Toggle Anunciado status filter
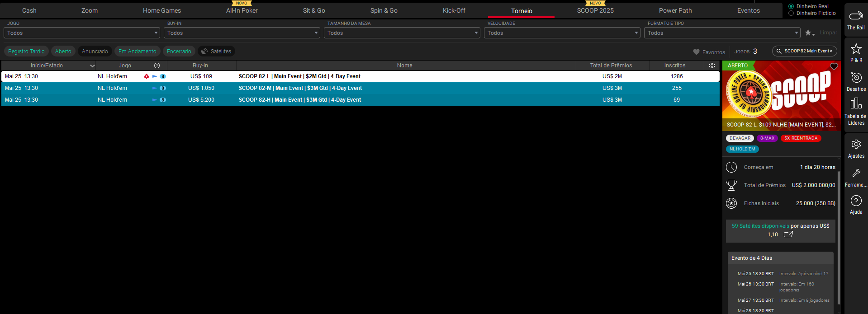The width and height of the screenshot is (868, 314). (x=95, y=52)
